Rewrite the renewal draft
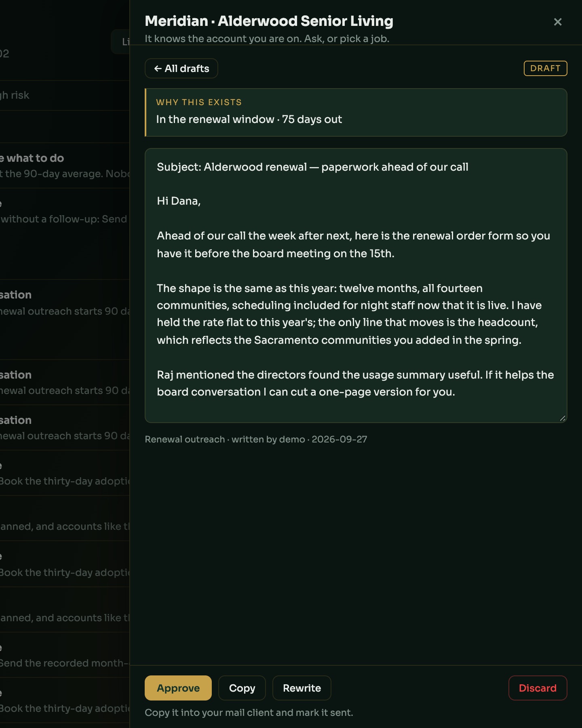 tap(302, 688)
